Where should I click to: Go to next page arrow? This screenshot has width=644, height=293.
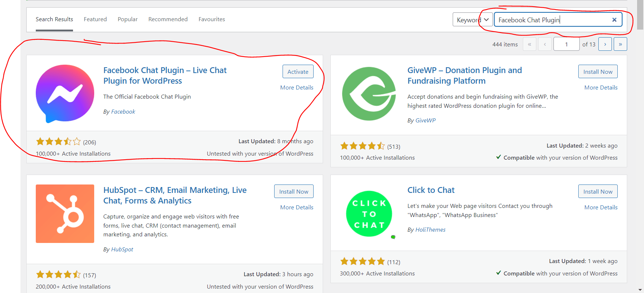[605, 44]
